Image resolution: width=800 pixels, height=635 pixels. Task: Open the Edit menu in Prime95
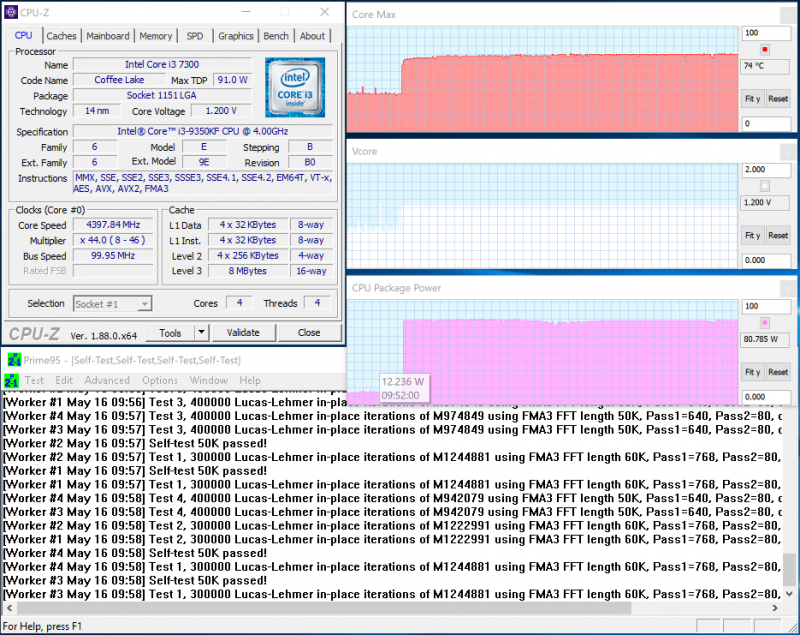64,380
